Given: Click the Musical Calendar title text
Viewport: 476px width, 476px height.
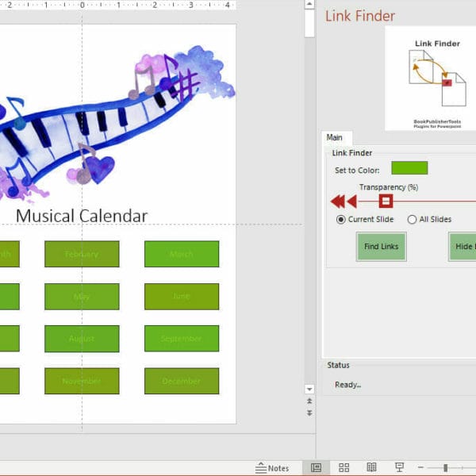Looking at the screenshot, I should click(x=82, y=216).
